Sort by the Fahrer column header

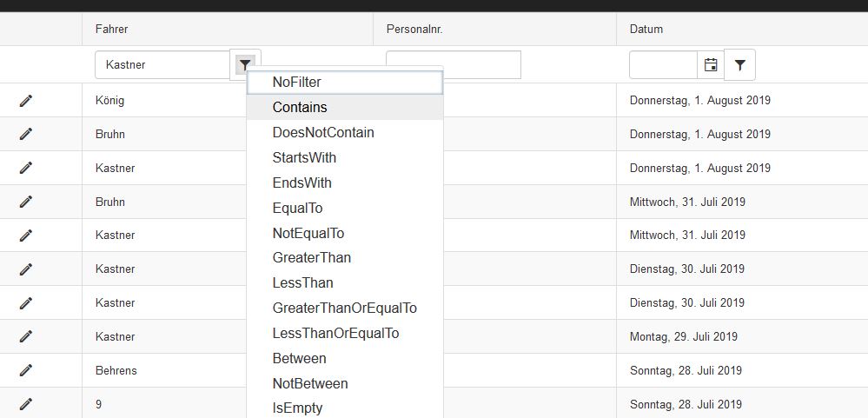[112, 30]
